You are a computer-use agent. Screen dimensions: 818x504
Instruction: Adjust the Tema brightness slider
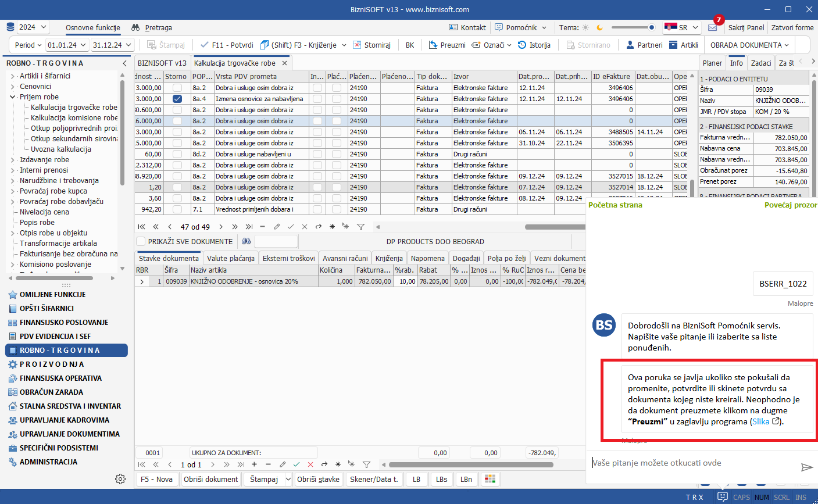pyautogui.click(x=651, y=27)
